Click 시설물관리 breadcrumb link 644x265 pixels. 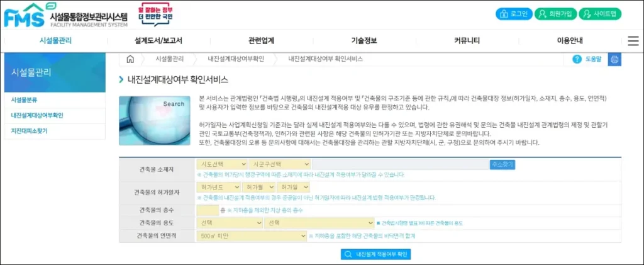[x=170, y=59]
